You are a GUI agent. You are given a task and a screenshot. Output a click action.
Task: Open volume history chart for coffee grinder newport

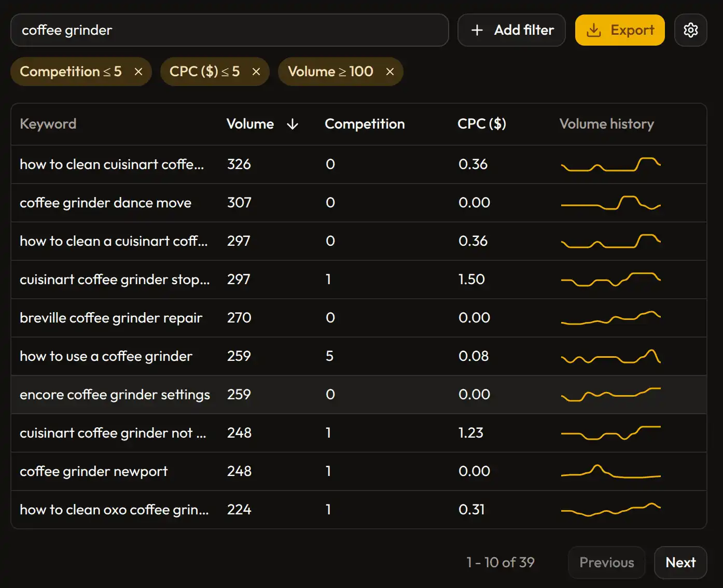tap(610, 471)
